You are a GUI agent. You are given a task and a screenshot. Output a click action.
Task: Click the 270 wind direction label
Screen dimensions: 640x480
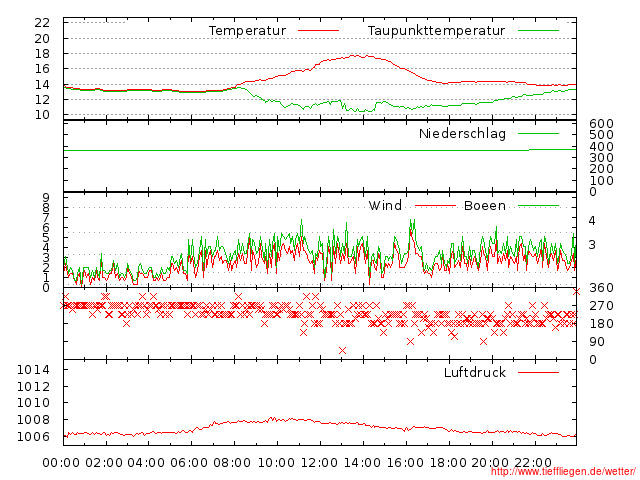click(x=601, y=306)
